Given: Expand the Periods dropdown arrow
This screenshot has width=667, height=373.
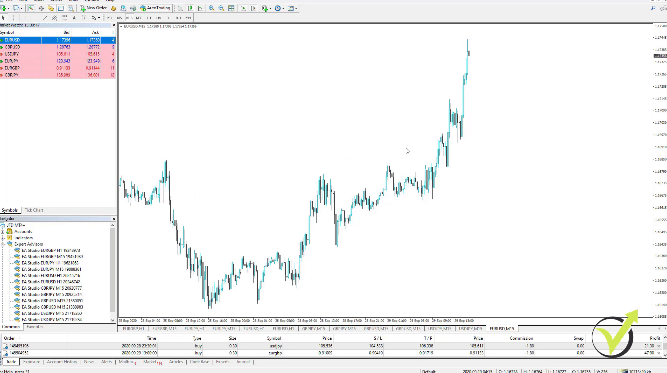Looking at the screenshot, I should point(284,9).
